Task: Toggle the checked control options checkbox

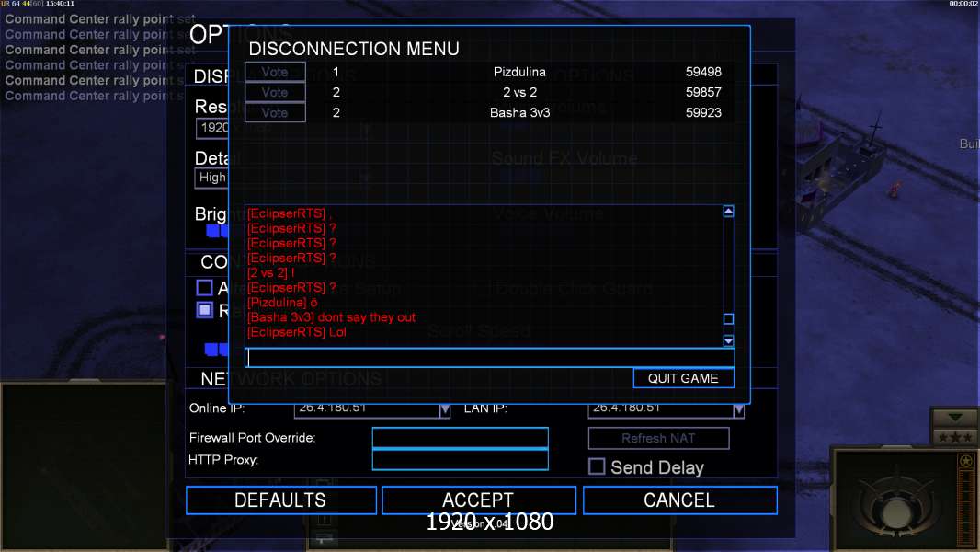Action: click(204, 310)
